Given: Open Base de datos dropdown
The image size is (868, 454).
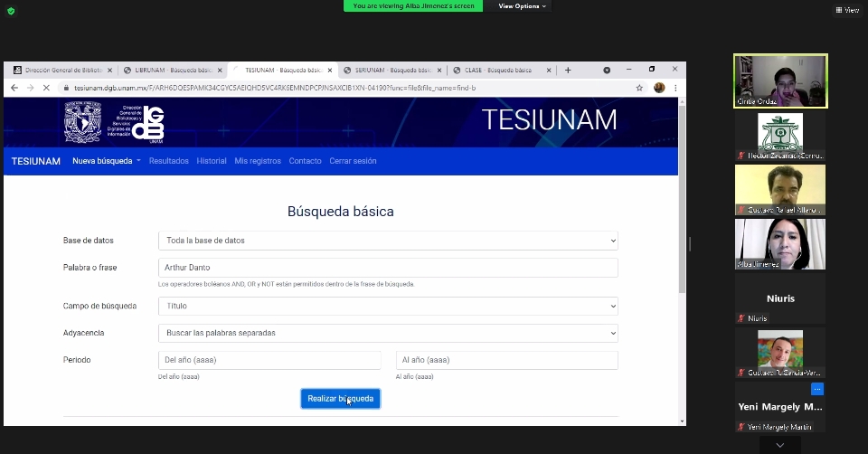Looking at the screenshot, I should (x=388, y=241).
